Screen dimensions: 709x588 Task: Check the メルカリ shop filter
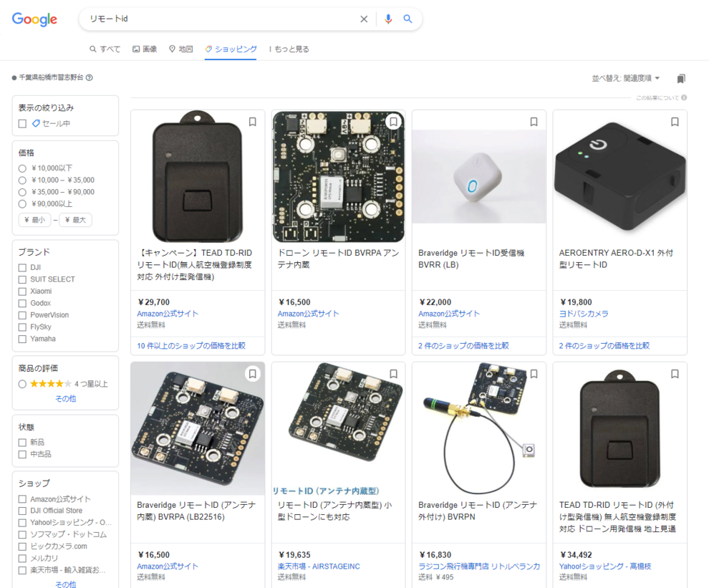click(x=22, y=558)
